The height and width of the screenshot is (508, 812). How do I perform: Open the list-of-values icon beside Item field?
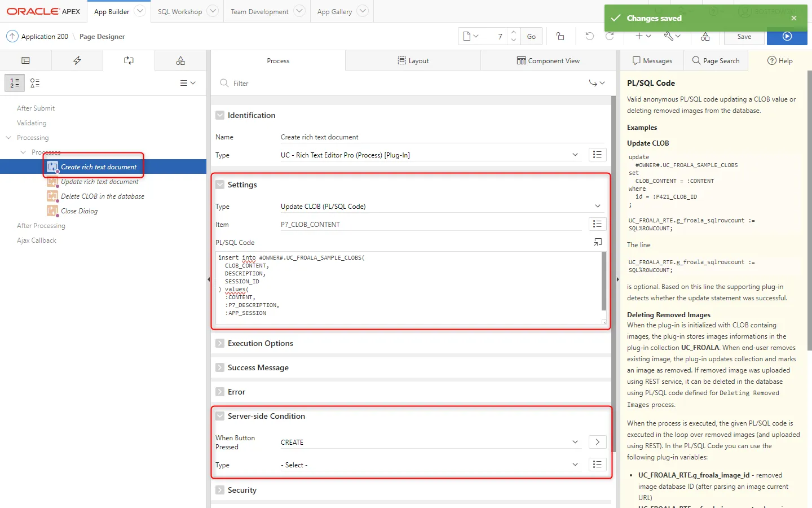[x=597, y=224]
